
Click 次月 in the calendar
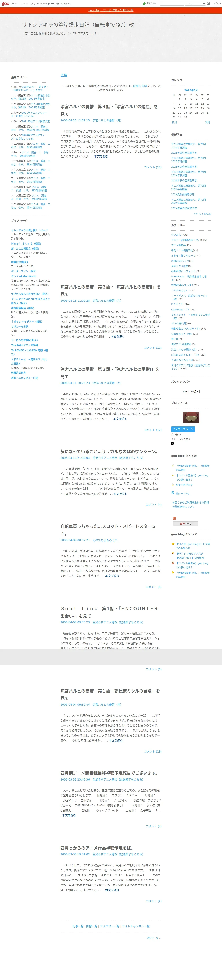point(207,123)
